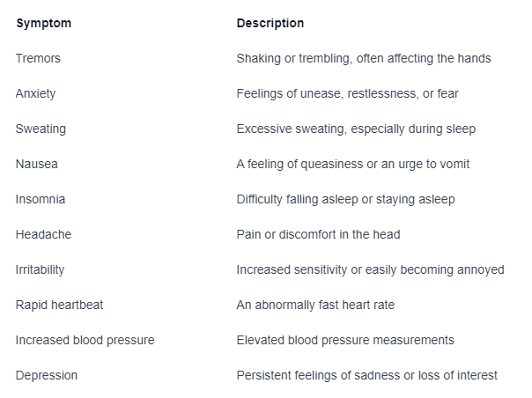Click the 'urge to vomit' description
The height and width of the screenshot is (398, 532).
353,165
